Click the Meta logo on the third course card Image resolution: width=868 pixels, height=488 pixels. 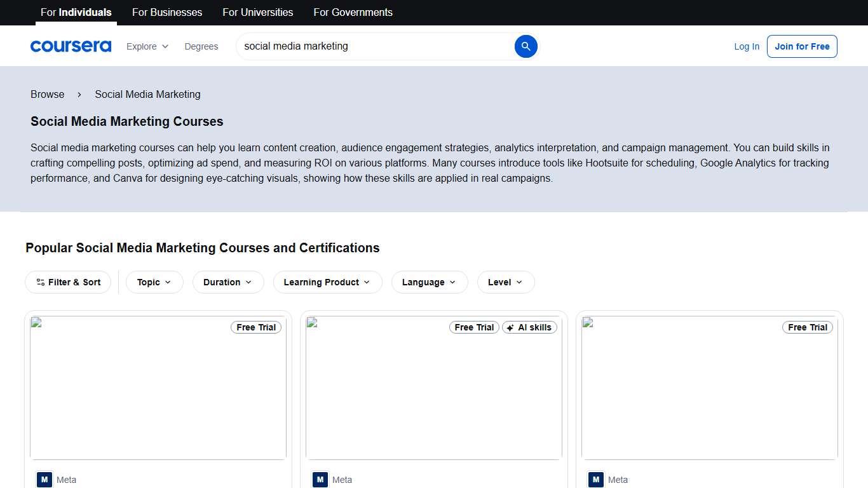(x=595, y=480)
